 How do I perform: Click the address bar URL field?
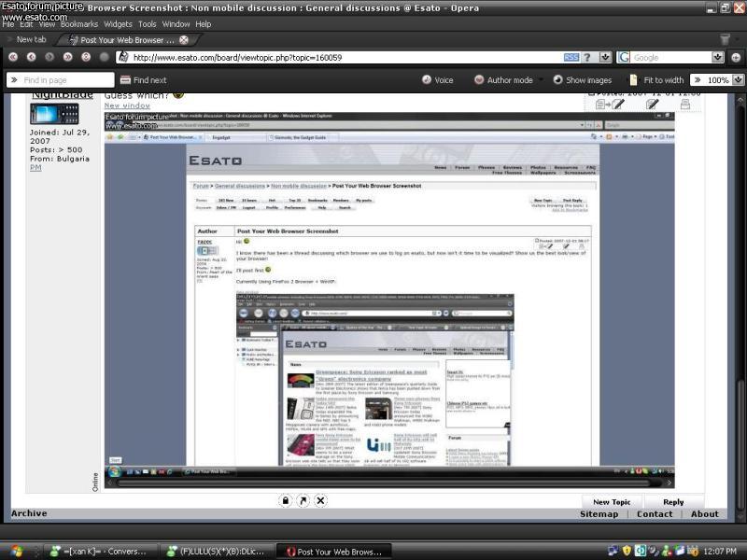[341, 57]
